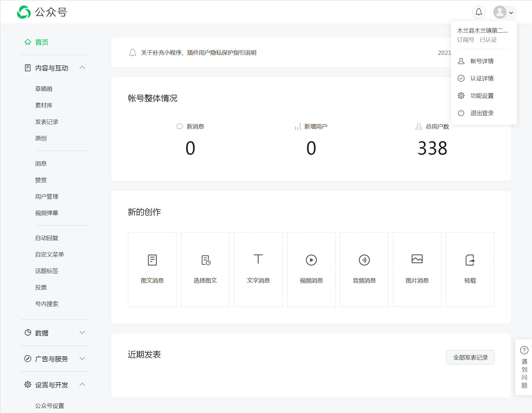Click the notification bell icon in header
This screenshot has width=532, height=413.
[x=479, y=12]
